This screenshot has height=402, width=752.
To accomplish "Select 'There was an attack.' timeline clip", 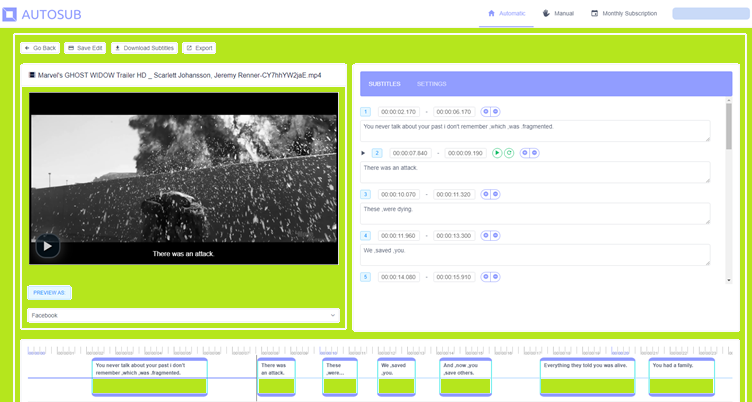I will [276, 377].
